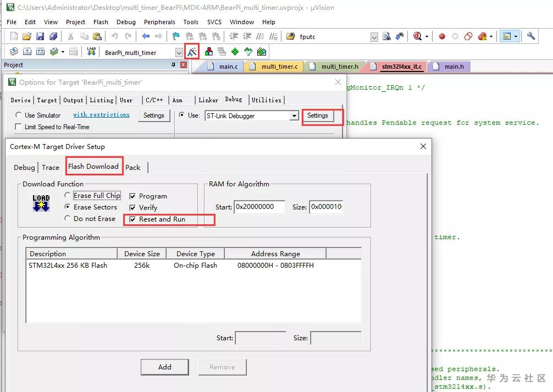The height and width of the screenshot is (392, 553).
Task: Close the Project panel with red X
Action: 183,64
